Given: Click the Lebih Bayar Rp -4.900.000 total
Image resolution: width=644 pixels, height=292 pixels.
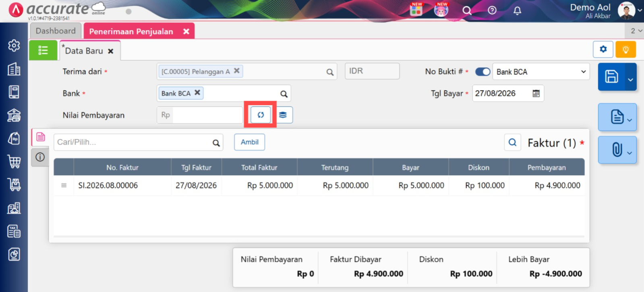Looking at the screenshot, I should [x=556, y=274].
